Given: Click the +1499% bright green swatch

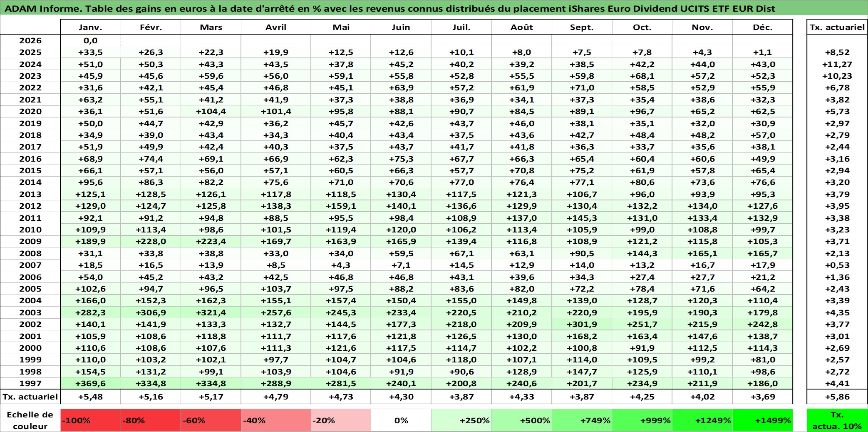Looking at the screenshot, I should click(x=762, y=420).
